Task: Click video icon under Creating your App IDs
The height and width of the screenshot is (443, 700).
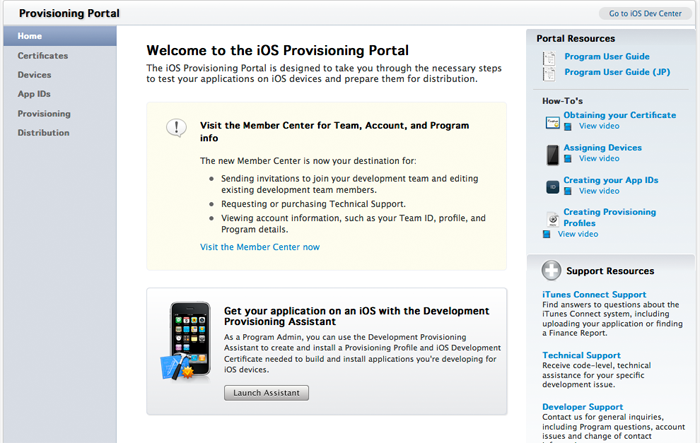Action: [568, 192]
